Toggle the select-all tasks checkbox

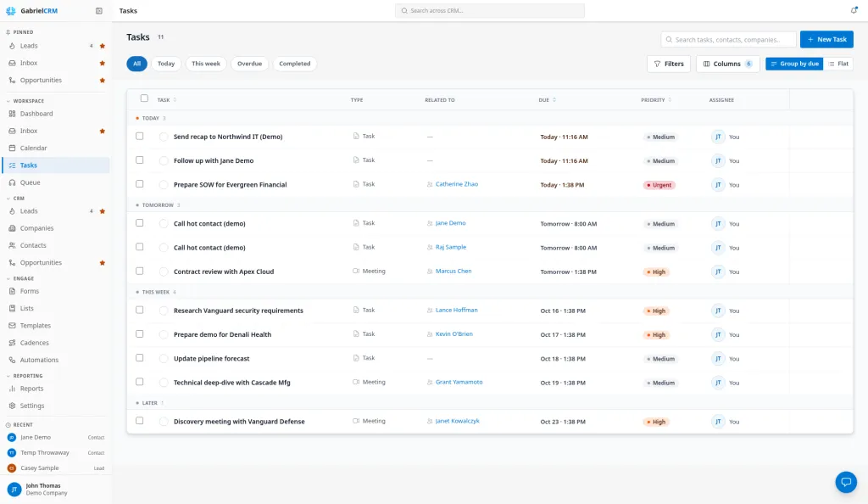(144, 98)
